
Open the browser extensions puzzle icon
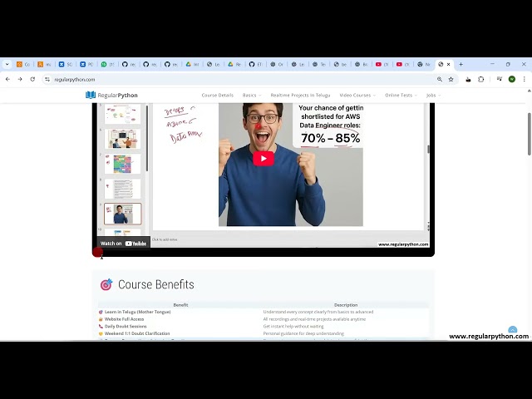pyautogui.click(x=481, y=79)
